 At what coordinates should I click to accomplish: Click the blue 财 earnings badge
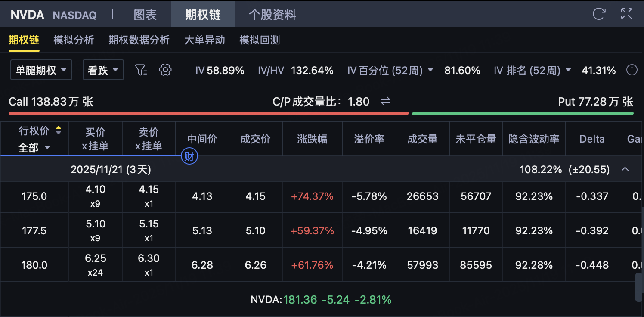(189, 156)
